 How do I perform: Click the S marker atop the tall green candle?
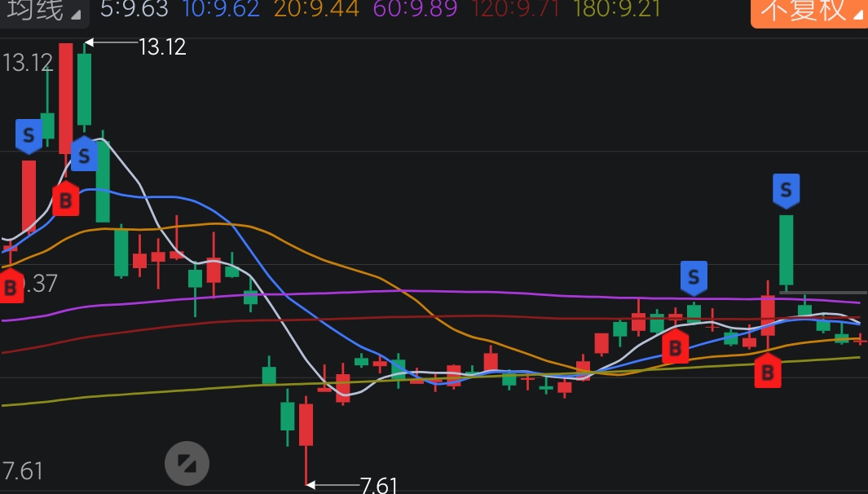point(786,191)
